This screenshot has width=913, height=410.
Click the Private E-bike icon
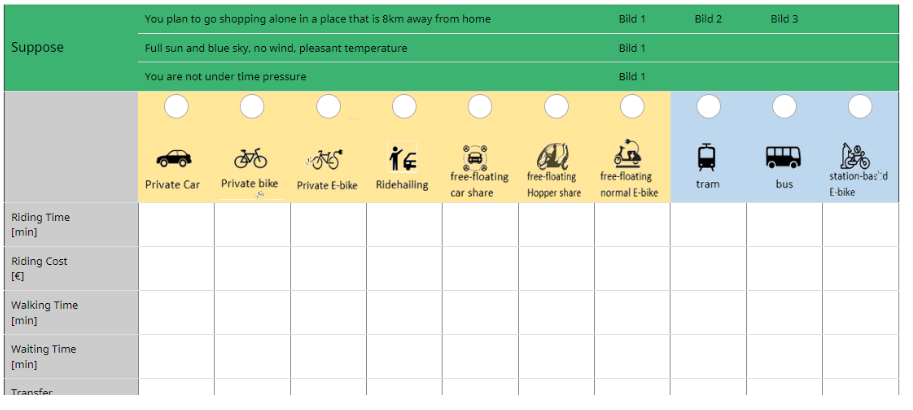point(325,159)
